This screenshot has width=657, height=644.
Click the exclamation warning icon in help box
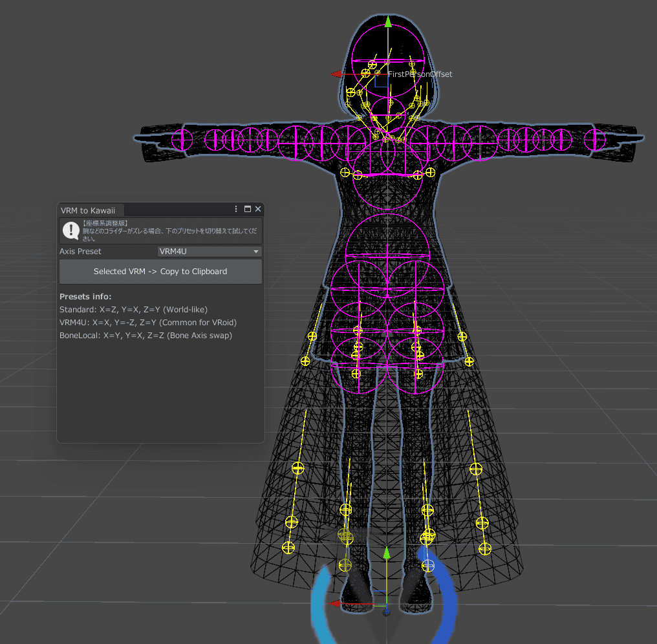(x=70, y=230)
